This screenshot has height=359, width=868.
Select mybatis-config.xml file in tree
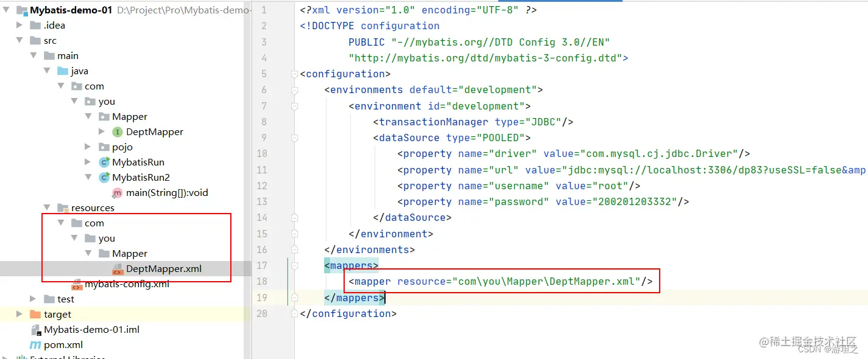127,284
